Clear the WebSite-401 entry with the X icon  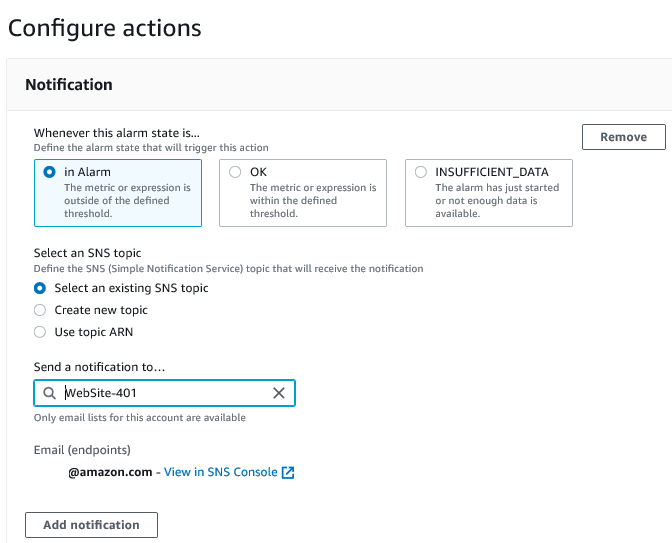(x=279, y=393)
